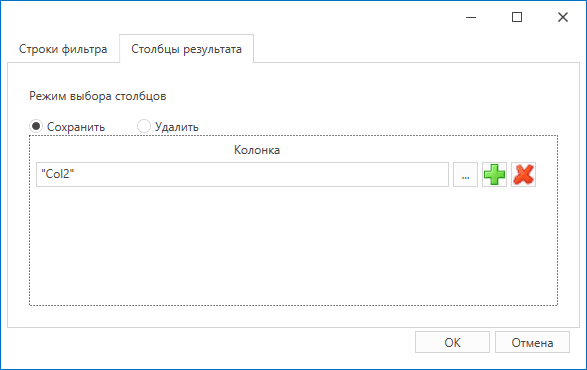Select the Удалить radio button
The height and width of the screenshot is (370, 587).
click(144, 126)
